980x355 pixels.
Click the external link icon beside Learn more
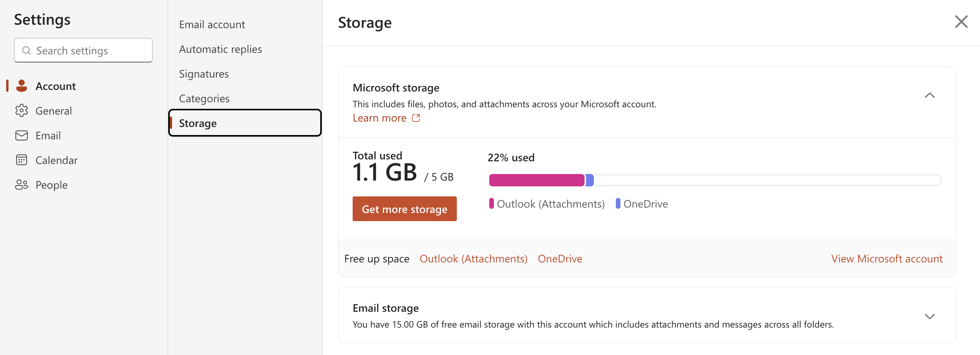pyautogui.click(x=416, y=118)
